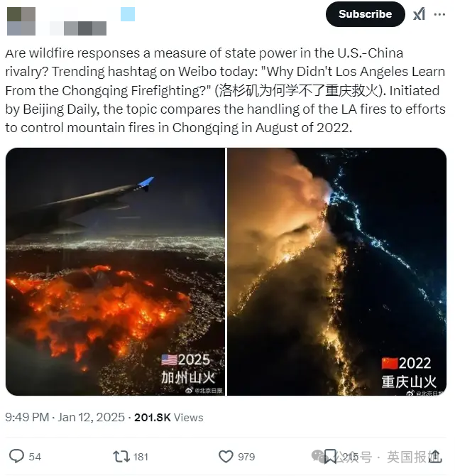The width and height of the screenshot is (455, 476).
Task: Click the author's profile avatar
Action: 21,21
